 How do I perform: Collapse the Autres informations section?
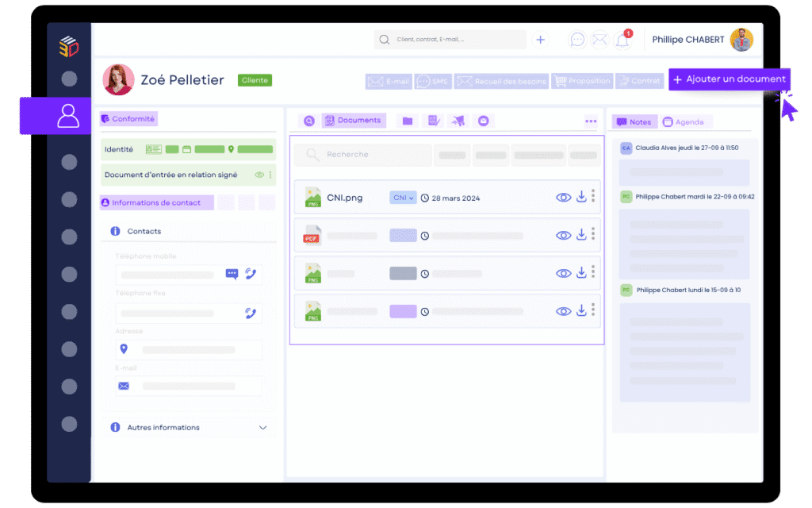click(x=262, y=427)
